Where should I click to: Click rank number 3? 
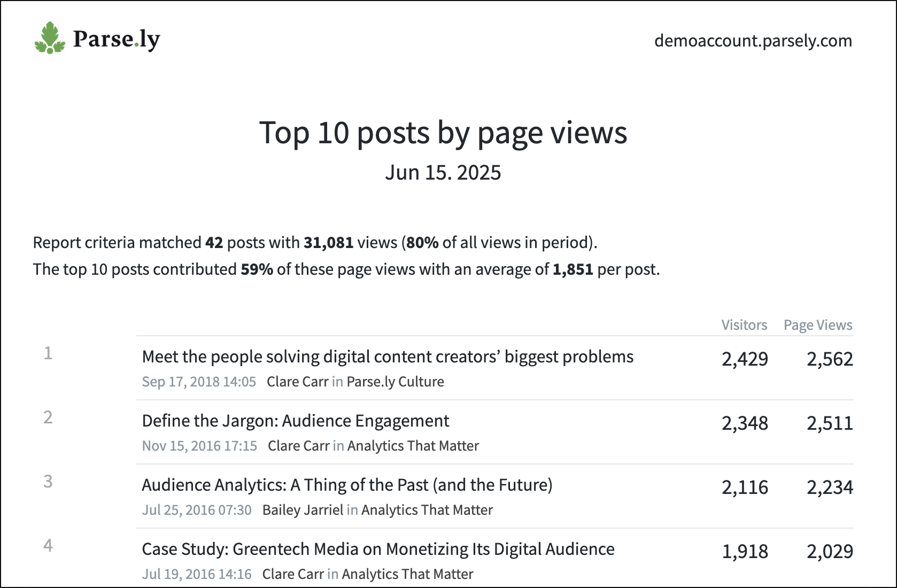pos(48,482)
